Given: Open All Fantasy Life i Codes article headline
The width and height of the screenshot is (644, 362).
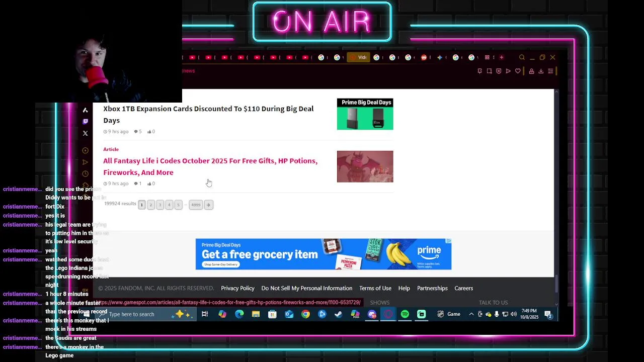Looking at the screenshot, I should tap(210, 166).
